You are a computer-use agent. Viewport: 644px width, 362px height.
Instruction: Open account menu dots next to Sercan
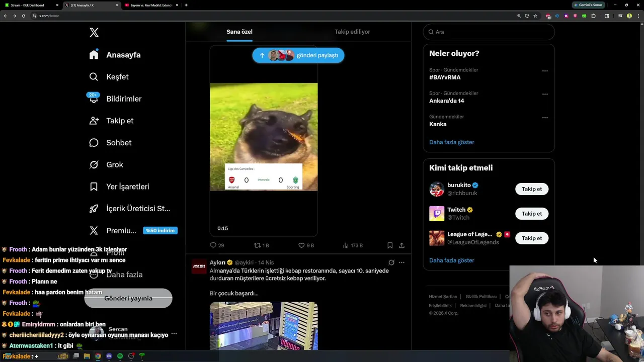[x=174, y=333]
